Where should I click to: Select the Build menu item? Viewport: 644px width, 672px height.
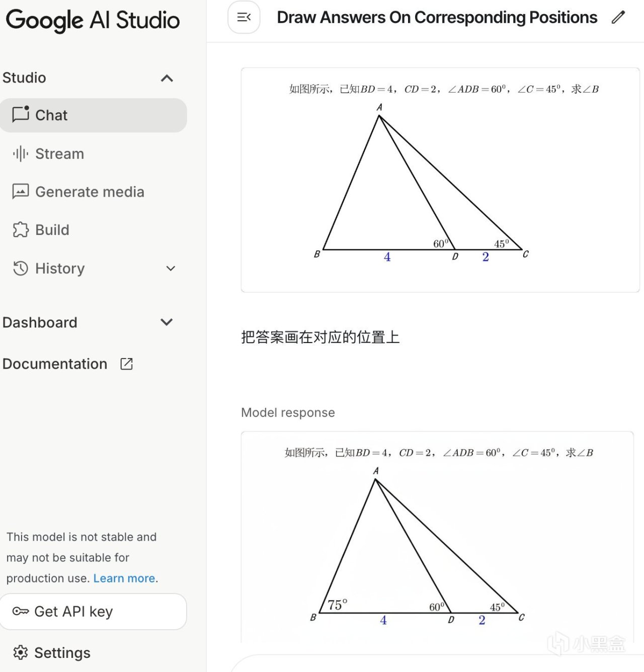52,230
